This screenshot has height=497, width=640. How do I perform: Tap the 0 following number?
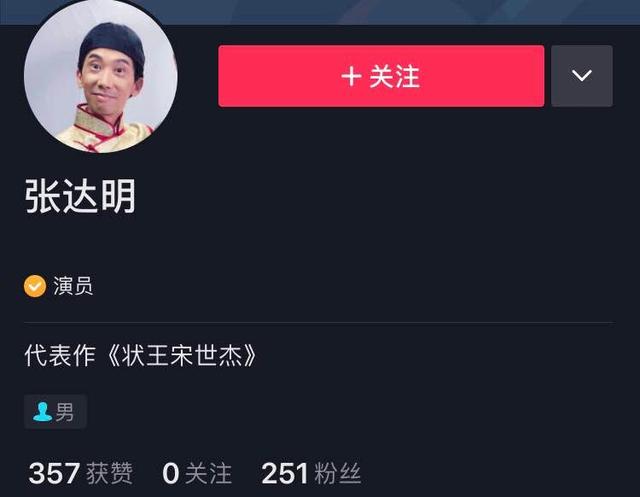tap(171, 473)
